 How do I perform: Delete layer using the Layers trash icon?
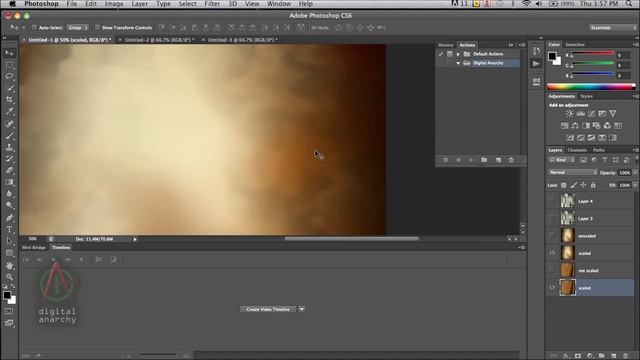click(625, 356)
